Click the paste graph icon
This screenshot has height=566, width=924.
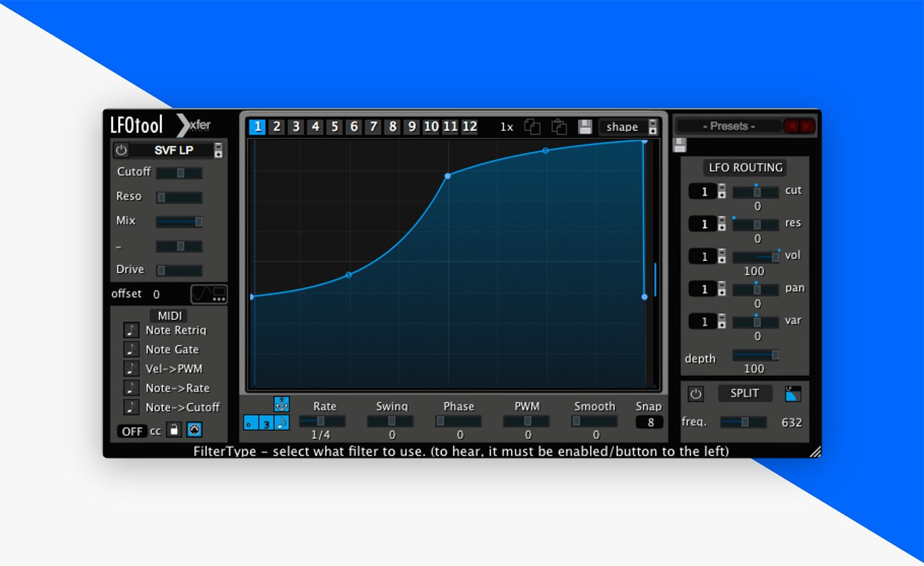(x=559, y=127)
